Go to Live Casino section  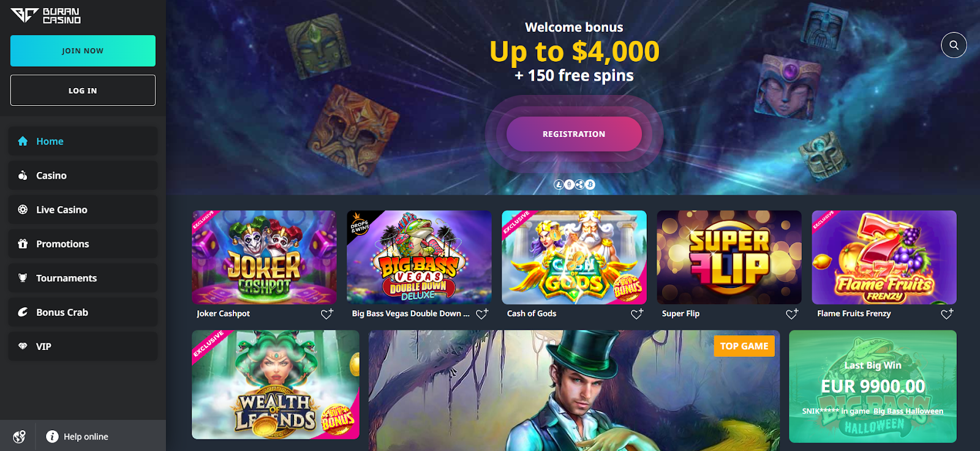coord(83,210)
